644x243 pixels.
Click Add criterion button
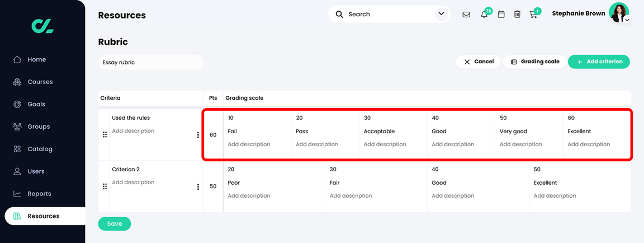(599, 62)
